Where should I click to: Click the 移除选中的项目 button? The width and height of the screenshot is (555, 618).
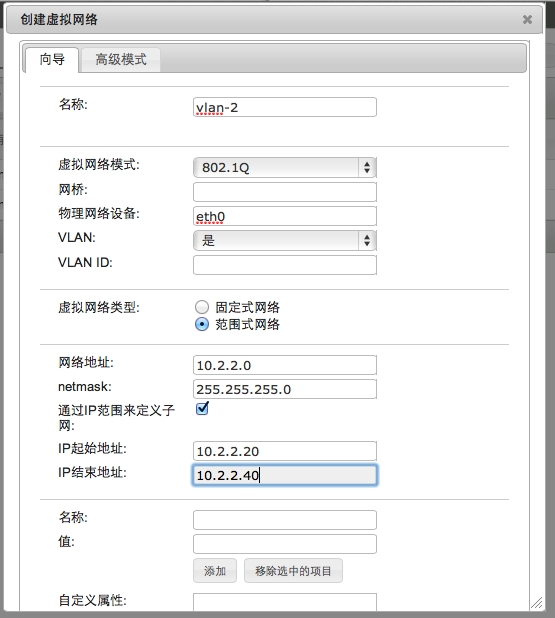pyautogui.click(x=293, y=570)
